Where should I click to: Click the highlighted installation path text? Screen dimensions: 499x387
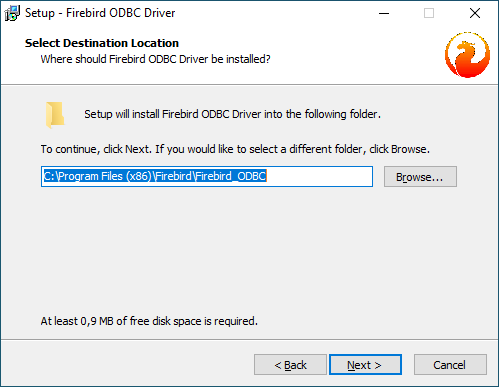pyautogui.click(x=155, y=176)
